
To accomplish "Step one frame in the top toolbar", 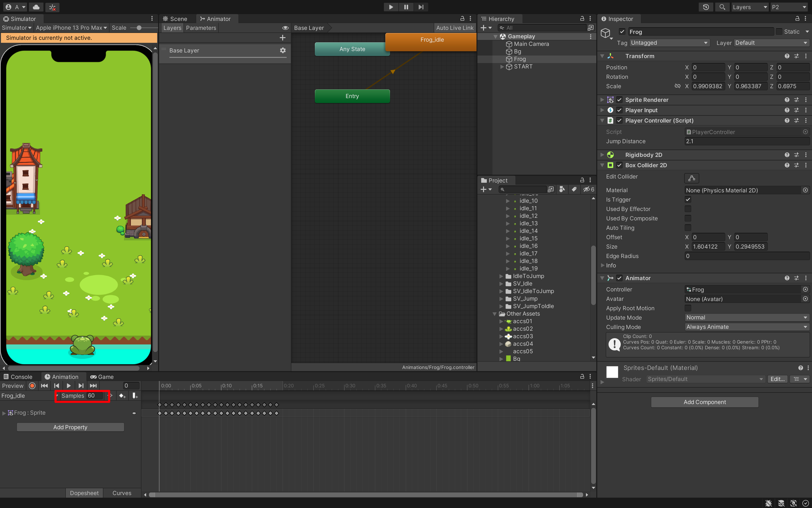I will [421, 7].
